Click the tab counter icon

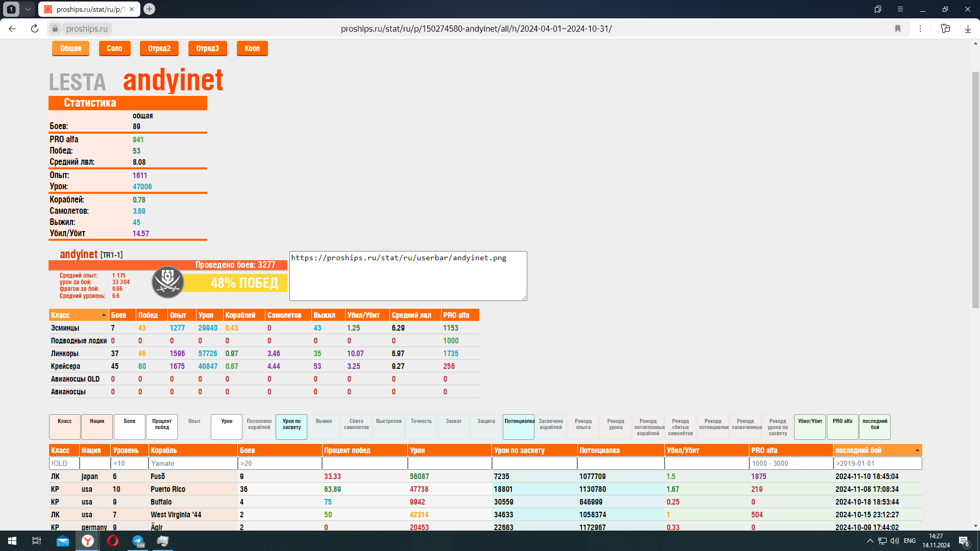tap(11, 9)
